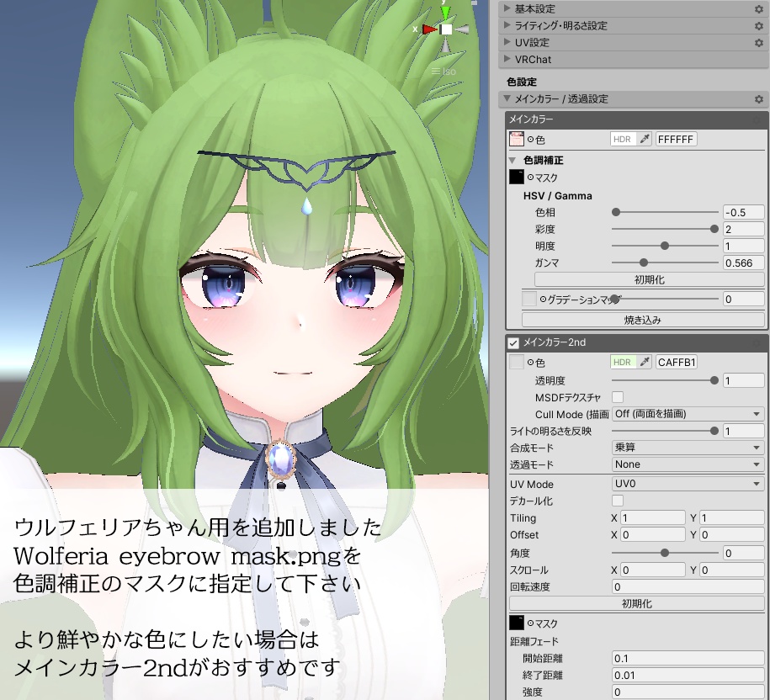Adjust the 角度 angle slider
Image resolution: width=770 pixels, height=700 pixels.
point(665,554)
